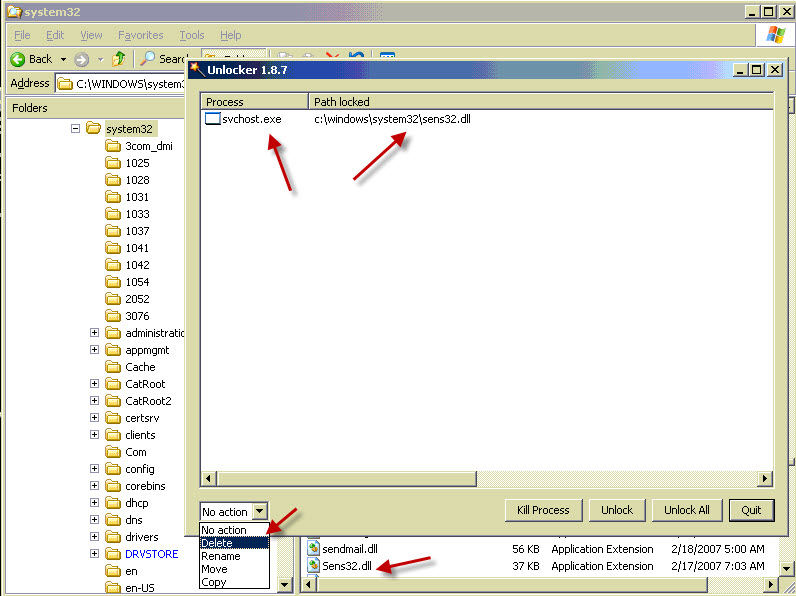796x596 pixels.
Task: Click the Address bar path field
Action: [121, 84]
